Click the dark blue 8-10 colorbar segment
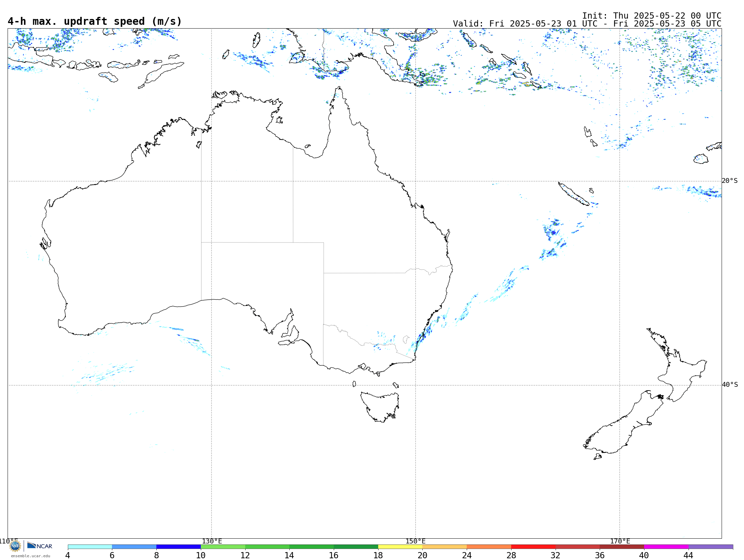The width and height of the screenshot is (744, 560). [x=178, y=547]
